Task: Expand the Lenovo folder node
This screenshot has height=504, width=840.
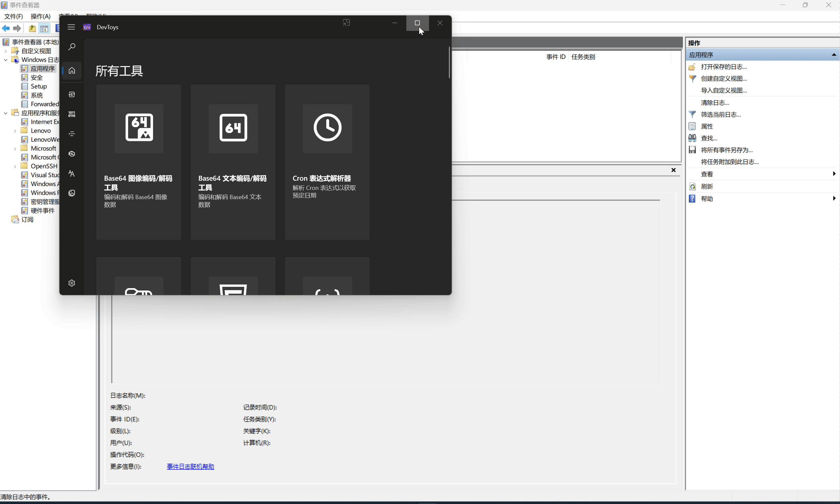Action: 15,131
